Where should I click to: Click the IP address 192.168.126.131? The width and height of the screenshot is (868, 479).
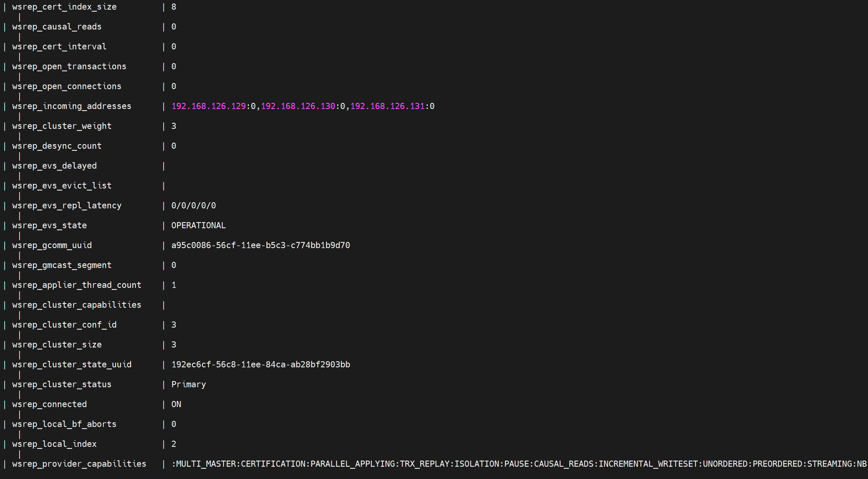pyautogui.click(x=387, y=106)
